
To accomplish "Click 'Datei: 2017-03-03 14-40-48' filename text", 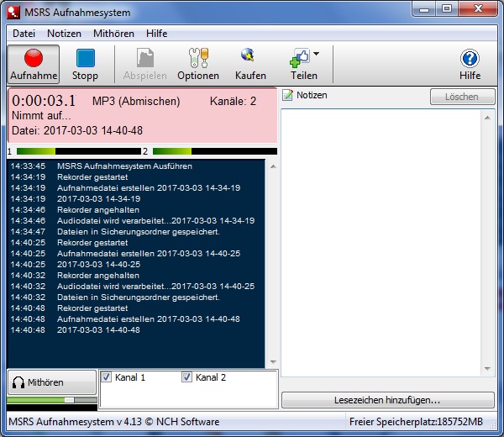I will pyautogui.click(x=77, y=130).
